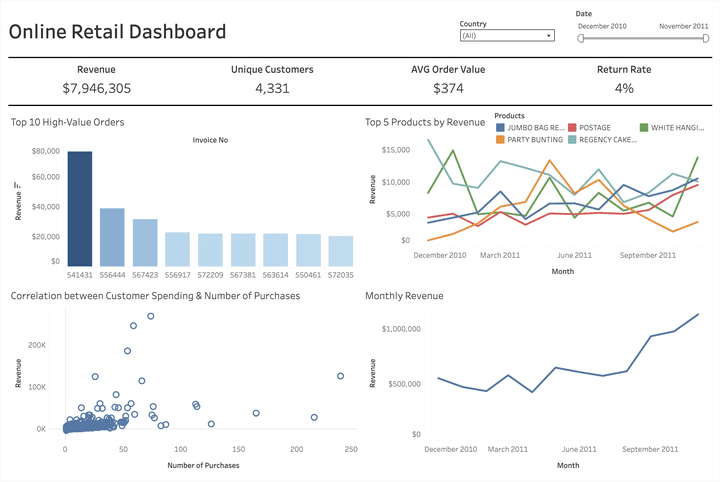Click the Unique Customers value 4,331
The width and height of the screenshot is (720, 482).
click(272, 88)
